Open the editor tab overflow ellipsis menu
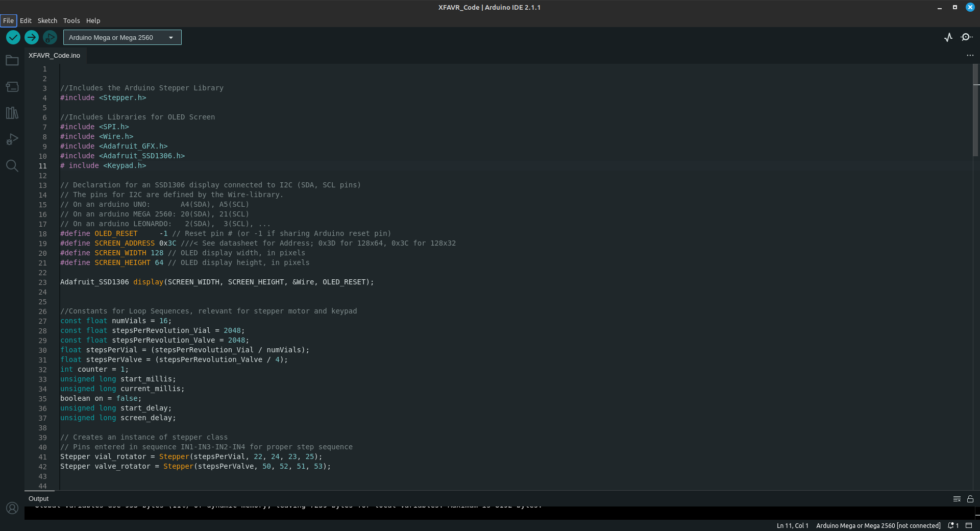 [970, 55]
